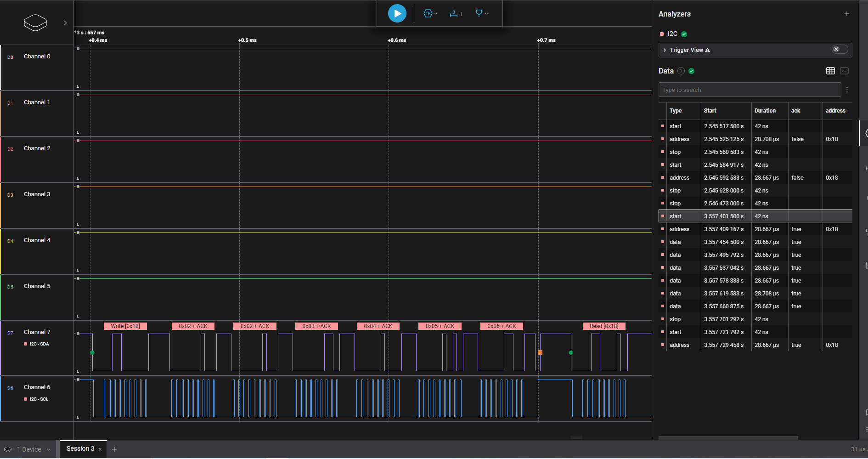Expand the Trigger View section
The width and height of the screenshot is (868, 459).
tap(665, 50)
